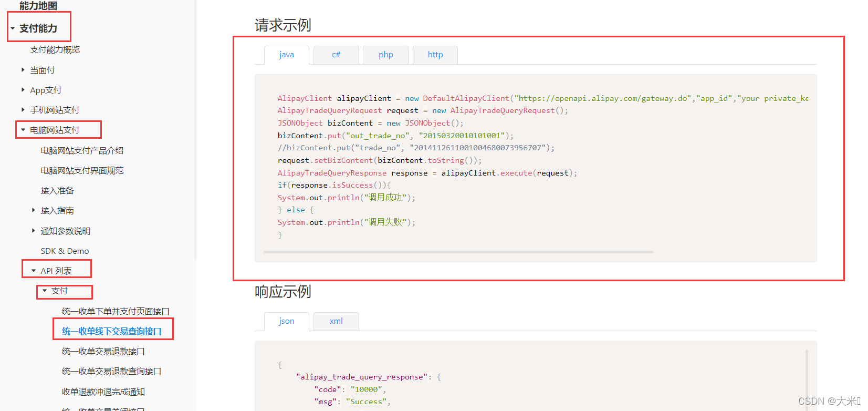Collapse the API 列表 tree arrow
Viewport: 868px width, 411px height.
click(34, 271)
